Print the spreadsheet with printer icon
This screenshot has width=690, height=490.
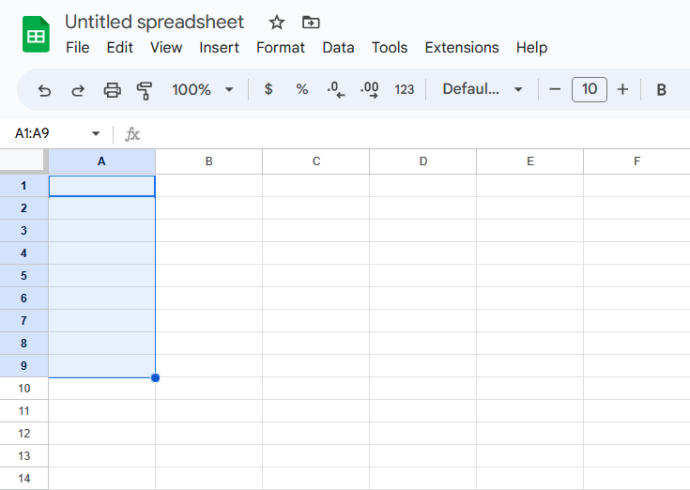point(112,90)
